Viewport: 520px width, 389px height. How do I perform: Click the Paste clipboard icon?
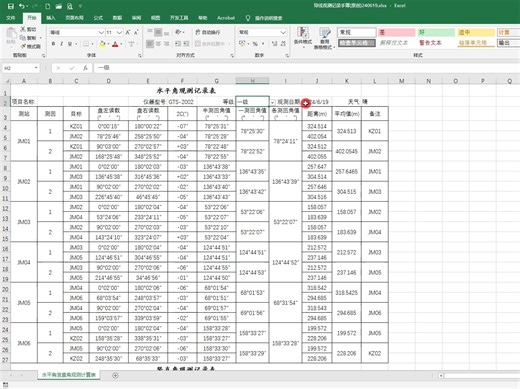coord(11,34)
